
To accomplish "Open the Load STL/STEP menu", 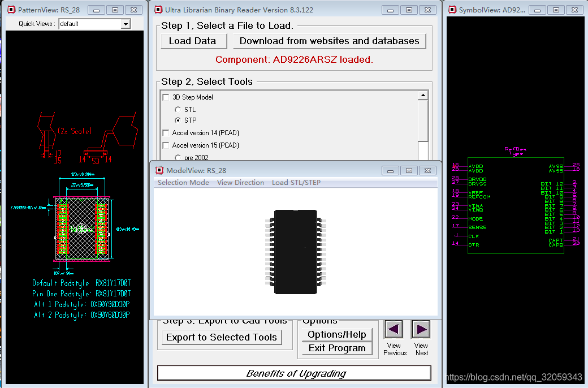I will [x=296, y=182].
